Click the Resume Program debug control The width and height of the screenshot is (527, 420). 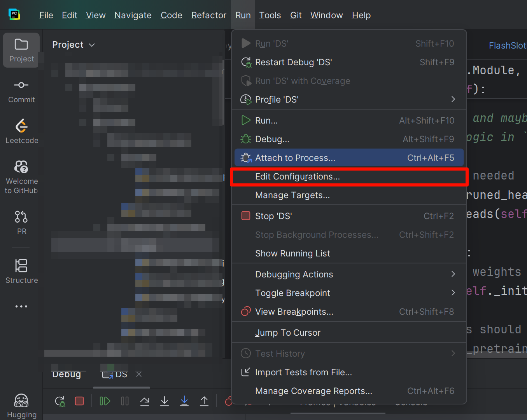105,401
